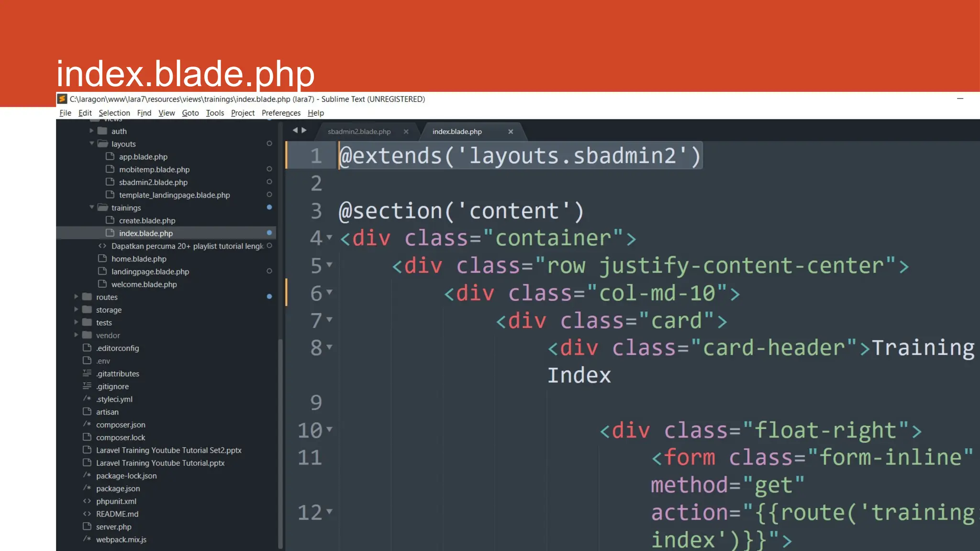Go to previous tab with left arrow
This screenshot has width=980, height=551.
click(x=295, y=130)
